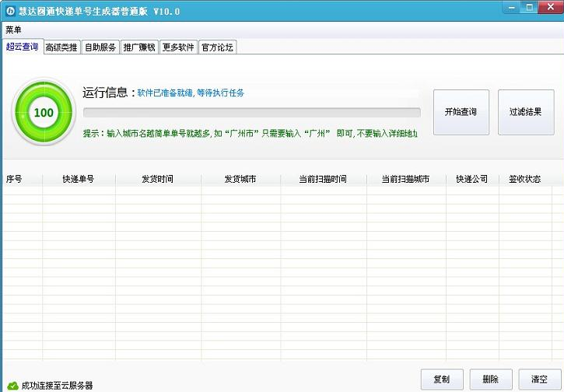This screenshot has height=392, width=564.
Task: Click the 清空 button to clear results
Action: click(x=539, y=380)
